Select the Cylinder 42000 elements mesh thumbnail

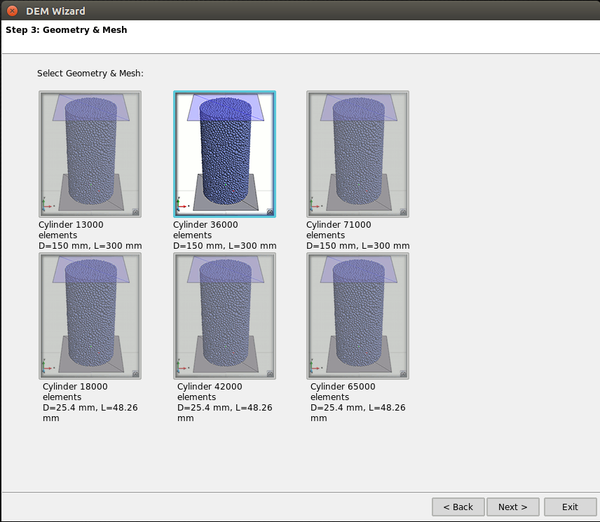point(225,315)
